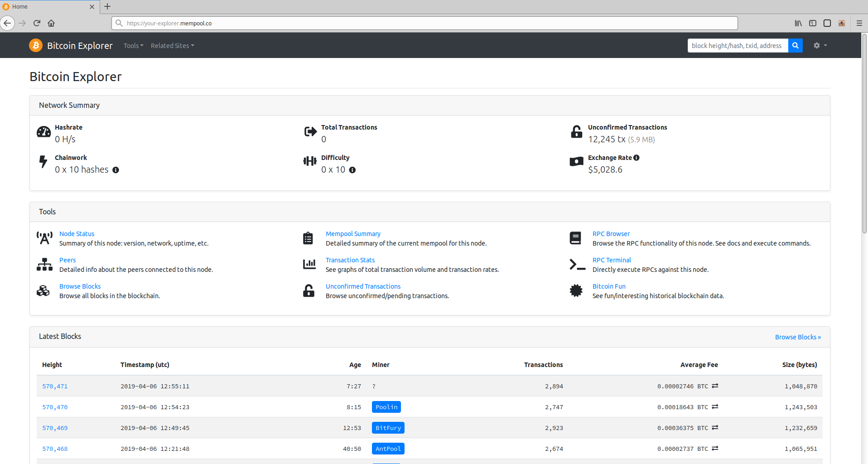Focus the block height/hash search field

pos(738,45)
